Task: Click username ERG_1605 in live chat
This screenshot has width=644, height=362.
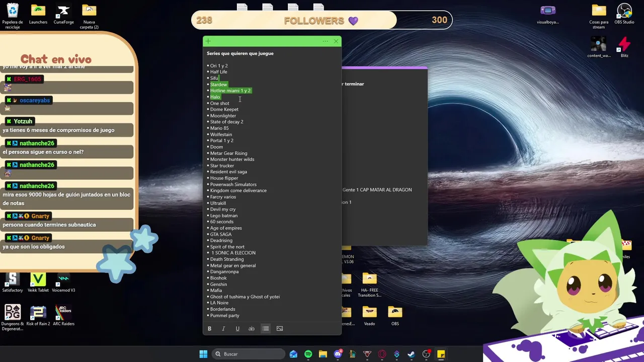Action: [27, 79]
